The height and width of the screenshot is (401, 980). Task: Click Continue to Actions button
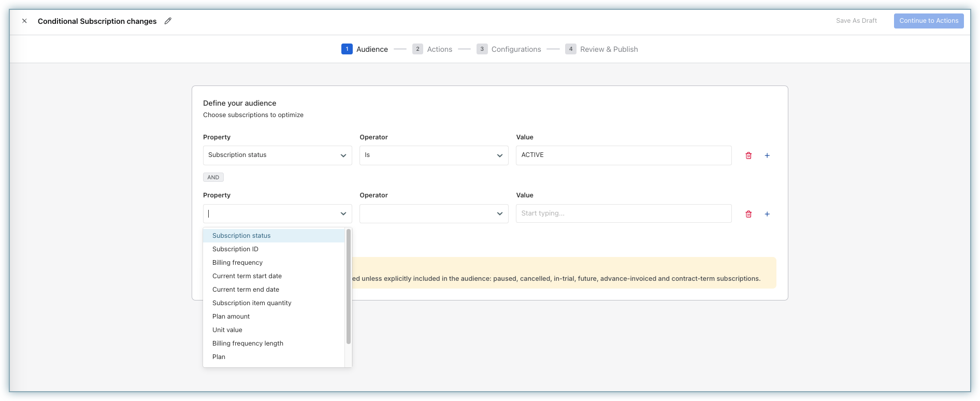929,21
